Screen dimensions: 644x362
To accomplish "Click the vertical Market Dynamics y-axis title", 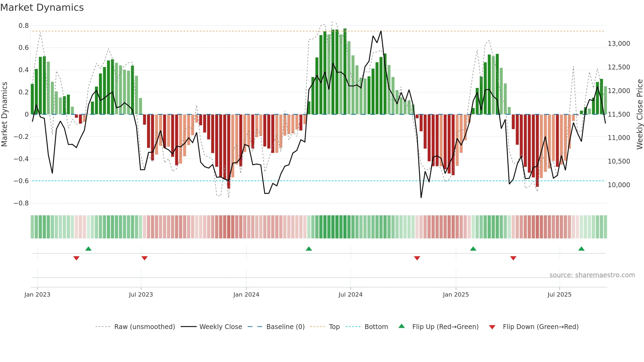I will 4,114.
